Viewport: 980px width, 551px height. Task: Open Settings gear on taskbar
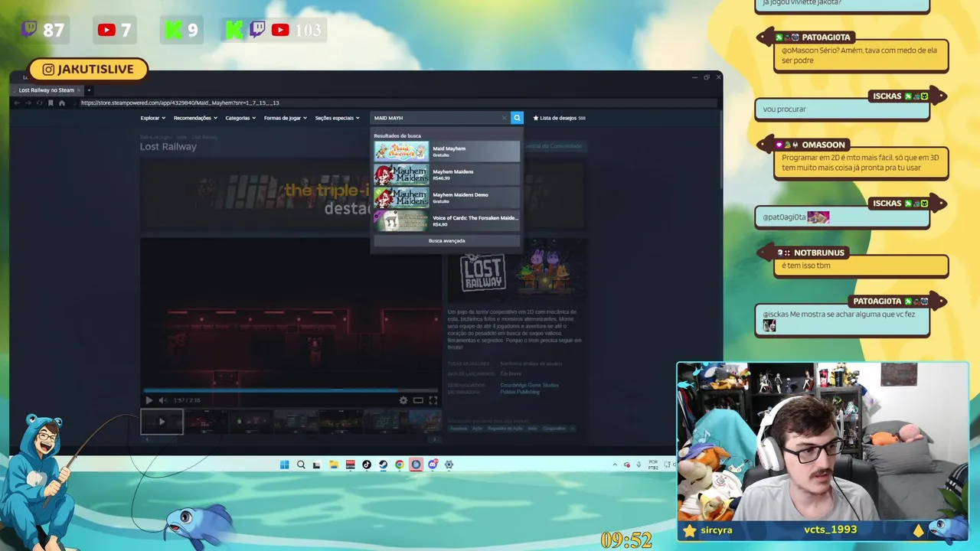tap(449, 465)
